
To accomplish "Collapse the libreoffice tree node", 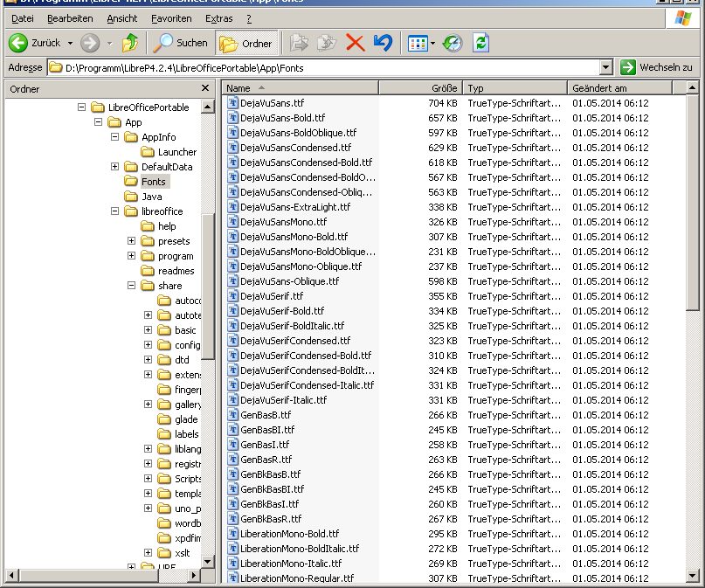I will (x=114, y=211).
